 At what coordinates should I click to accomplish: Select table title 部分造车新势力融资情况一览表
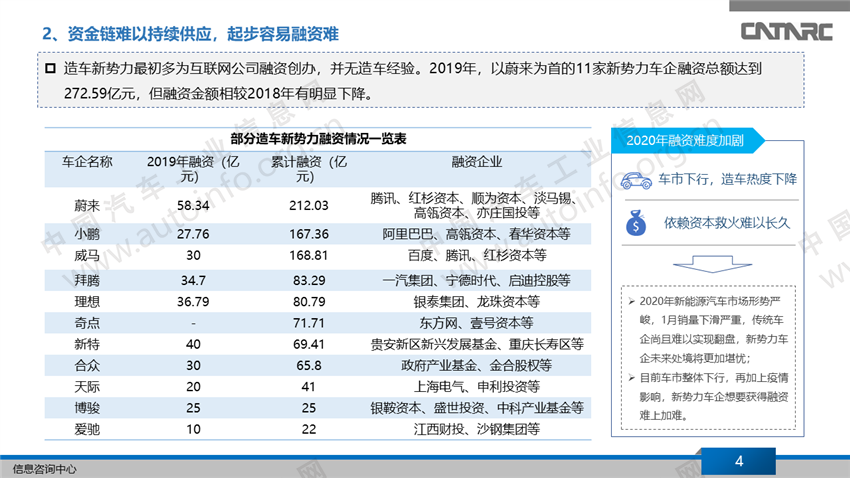pos(318,139)
